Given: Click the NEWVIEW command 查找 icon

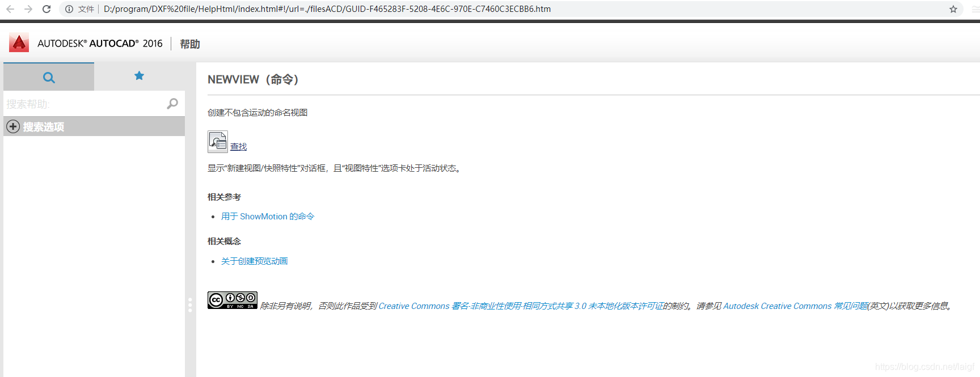Looking at the screenshot, I should tap(218, 142).
